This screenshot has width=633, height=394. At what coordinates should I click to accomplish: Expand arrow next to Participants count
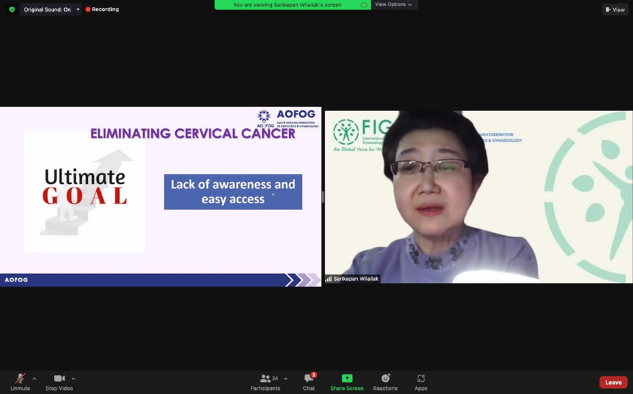click(x=286, y=379)
